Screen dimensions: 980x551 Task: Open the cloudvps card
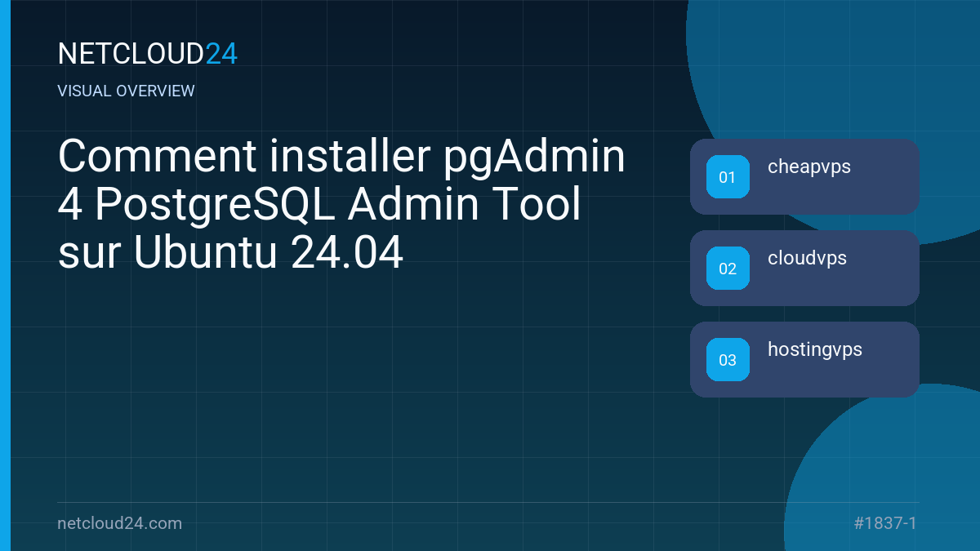pyautogui.click(x=804, y=268)
